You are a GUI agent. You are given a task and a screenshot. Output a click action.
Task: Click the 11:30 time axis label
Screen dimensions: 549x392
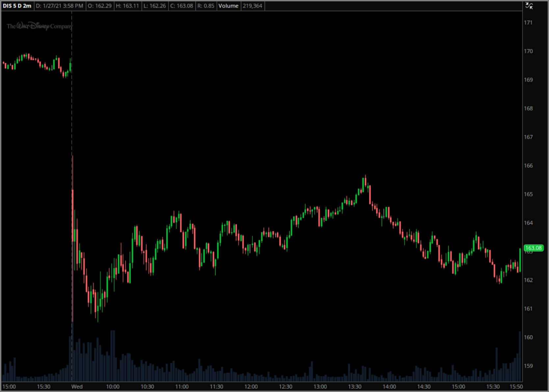pos(216,387)
